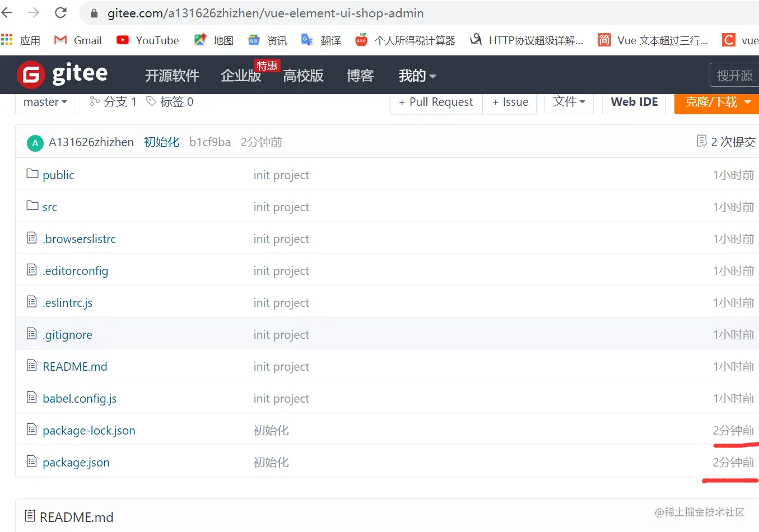The image size is (759, 532).
Task: Click the babel.config.js file icon
Action: coord(32,398)
